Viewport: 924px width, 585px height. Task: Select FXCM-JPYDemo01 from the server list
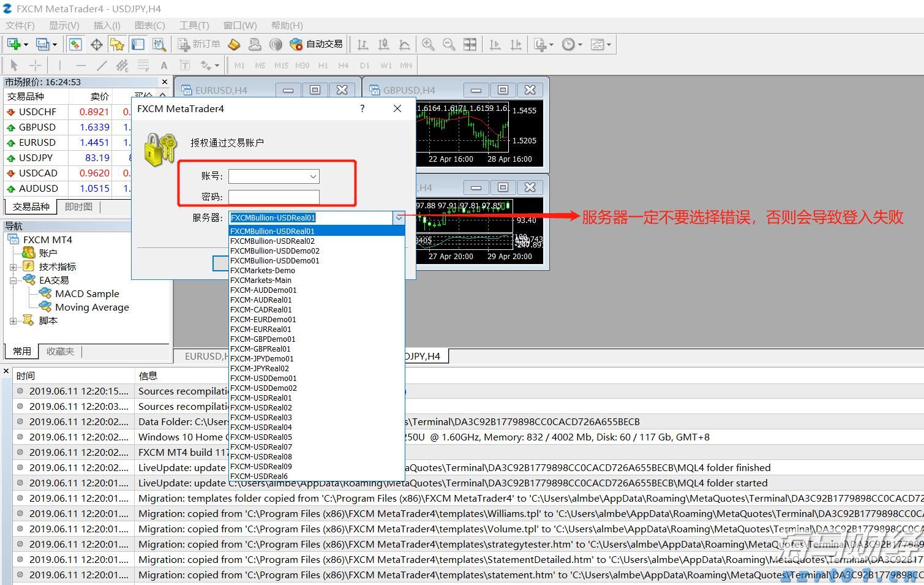point(263,358)
